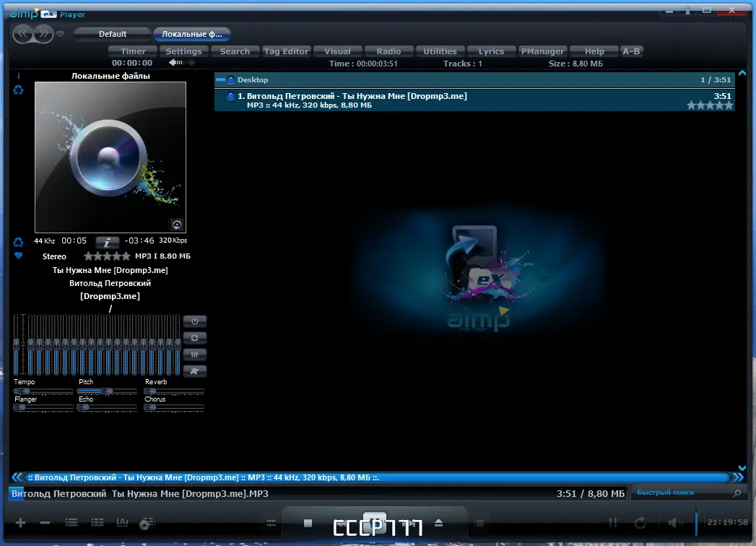
Task: Toggle A-B repeat section
Action: (x=631, y=51)
